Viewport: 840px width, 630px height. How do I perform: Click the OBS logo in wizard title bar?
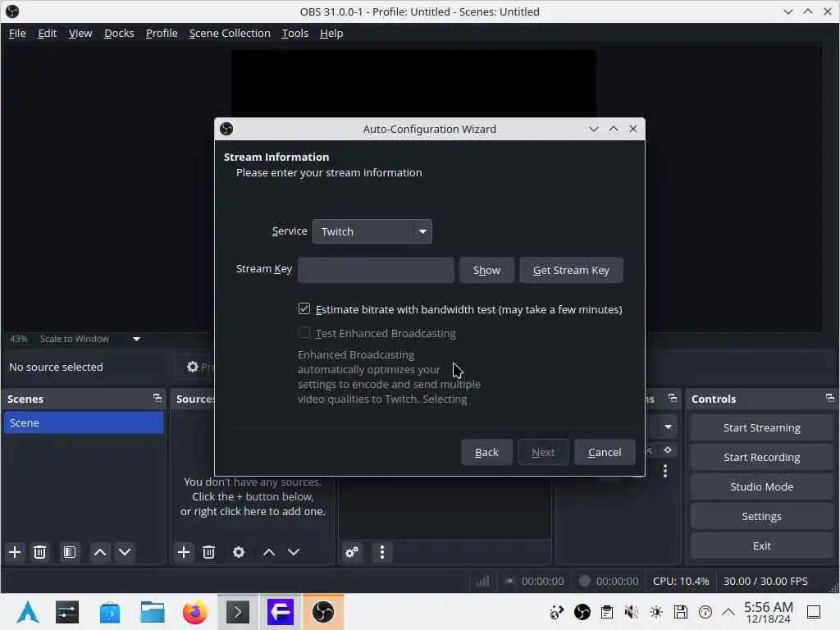tap(226, 129)
